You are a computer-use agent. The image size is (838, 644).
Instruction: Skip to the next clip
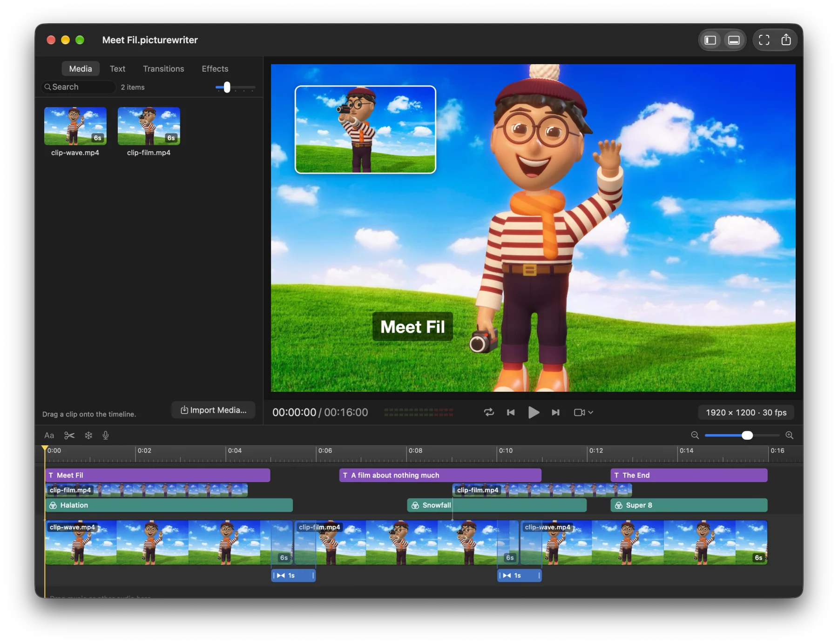tap(555, 412)
